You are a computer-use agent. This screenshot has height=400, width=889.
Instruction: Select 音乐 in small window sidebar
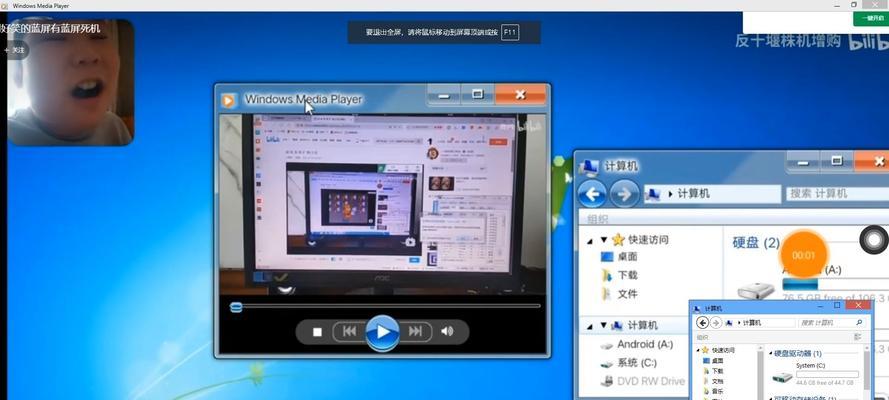[x=714, y=391]
